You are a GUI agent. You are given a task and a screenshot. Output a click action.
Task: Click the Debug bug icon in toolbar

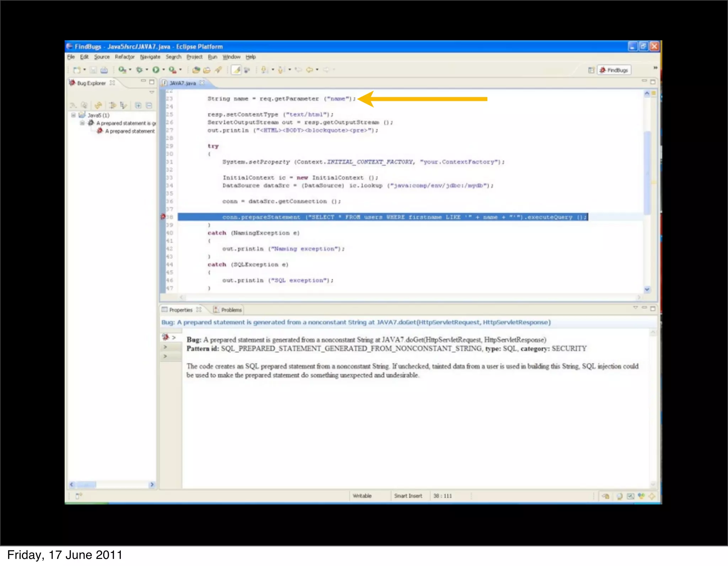139,70
